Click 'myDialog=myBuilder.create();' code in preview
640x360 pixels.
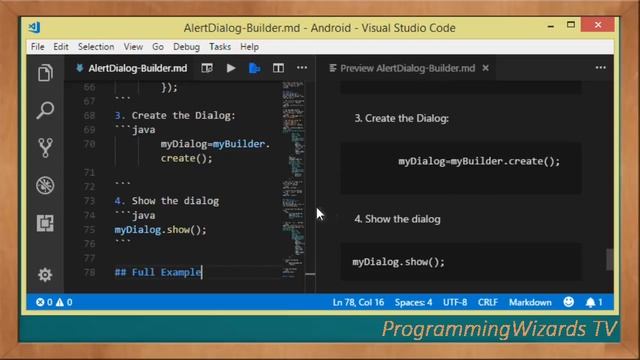click(479, 161)
